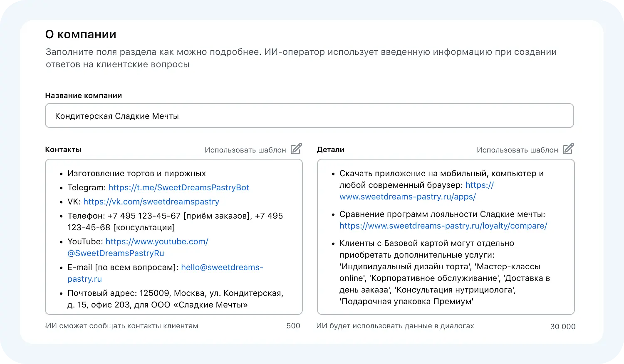Click the 30 000 counter under Детали

(563, 327)
